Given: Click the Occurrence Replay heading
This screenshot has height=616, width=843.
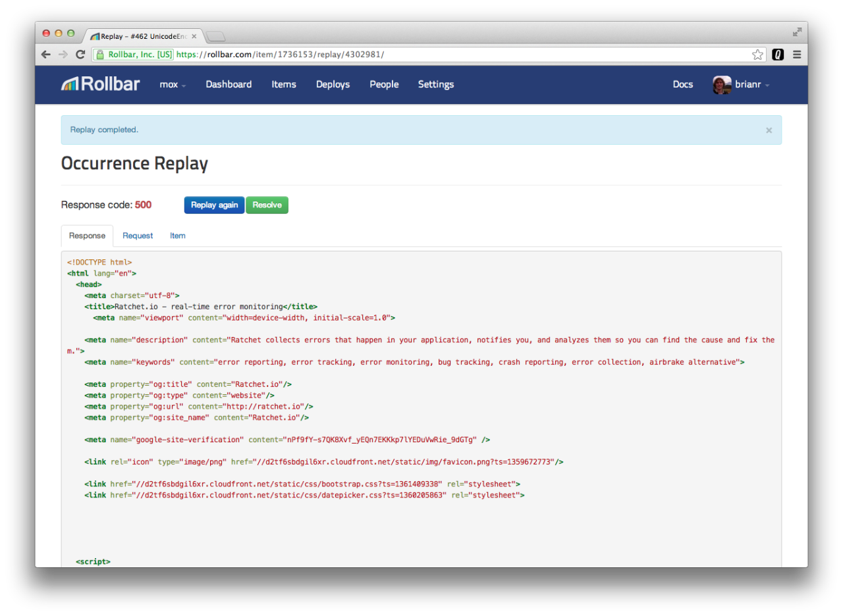Looking at the screenshot, I should click(134, 164).
